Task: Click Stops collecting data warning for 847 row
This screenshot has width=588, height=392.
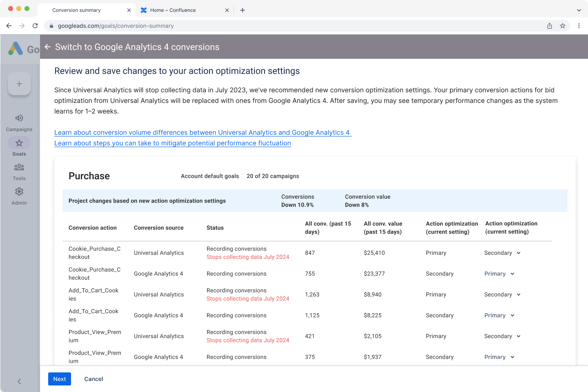Action: [x=248, y=257]
